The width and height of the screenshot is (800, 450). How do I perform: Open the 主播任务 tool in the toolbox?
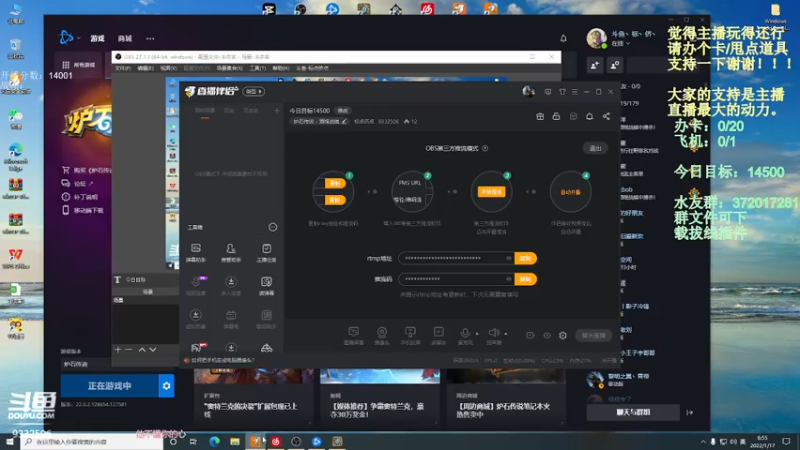tap(266, 252)
